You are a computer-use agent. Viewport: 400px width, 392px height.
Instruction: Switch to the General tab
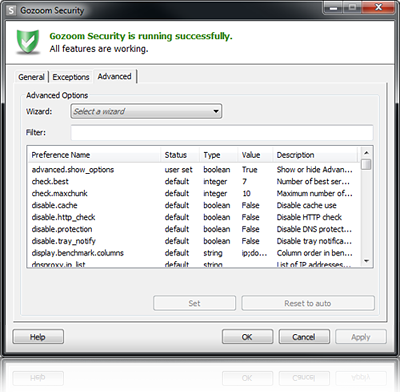(31, 77)
